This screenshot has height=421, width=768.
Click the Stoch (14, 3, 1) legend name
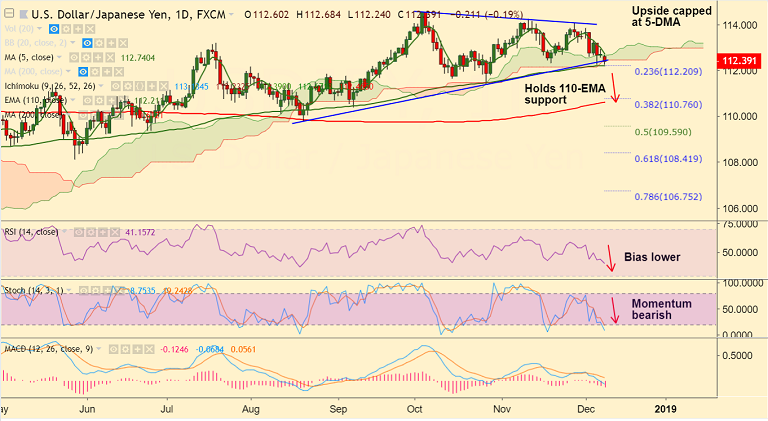pyautogui.click(x=34, y=290)
